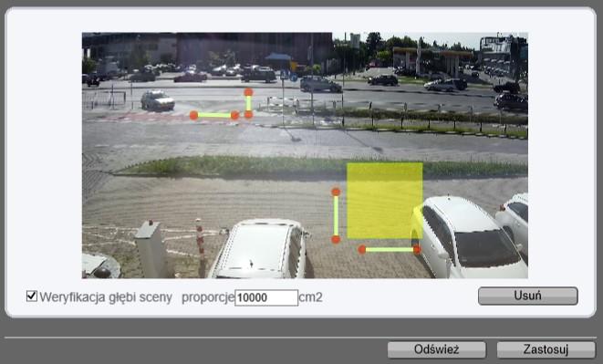Select top red handle of tall vertical line beside yellow square
603x364 pixels.
(336, 192)
